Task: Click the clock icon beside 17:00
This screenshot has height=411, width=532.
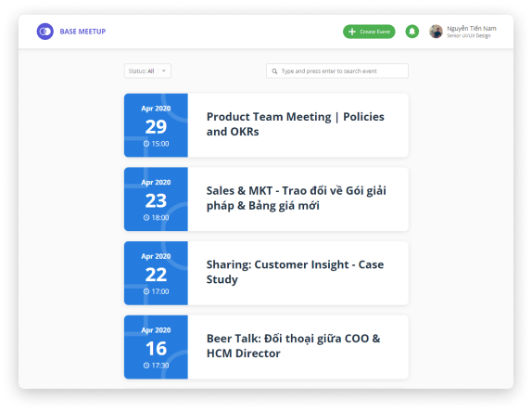Action: click(146, 291)
